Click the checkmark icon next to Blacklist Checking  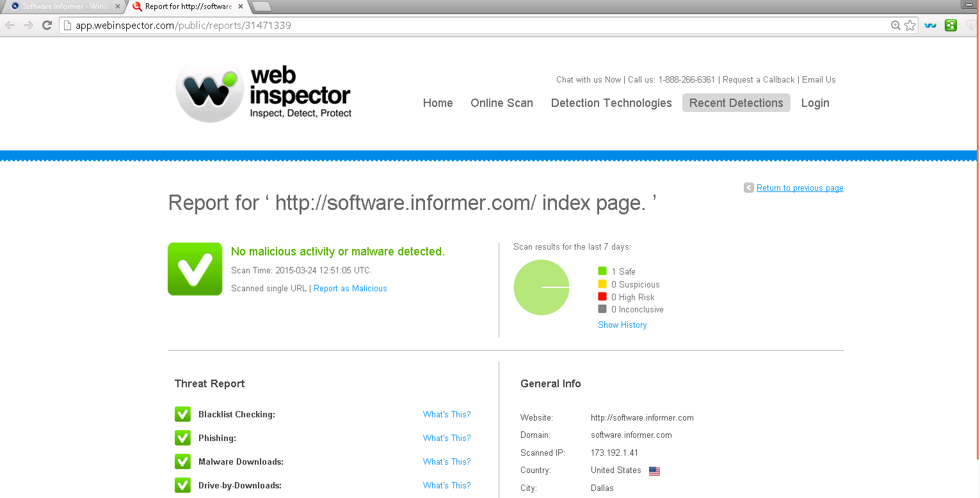pyautogui.click(x=182, y=414)
